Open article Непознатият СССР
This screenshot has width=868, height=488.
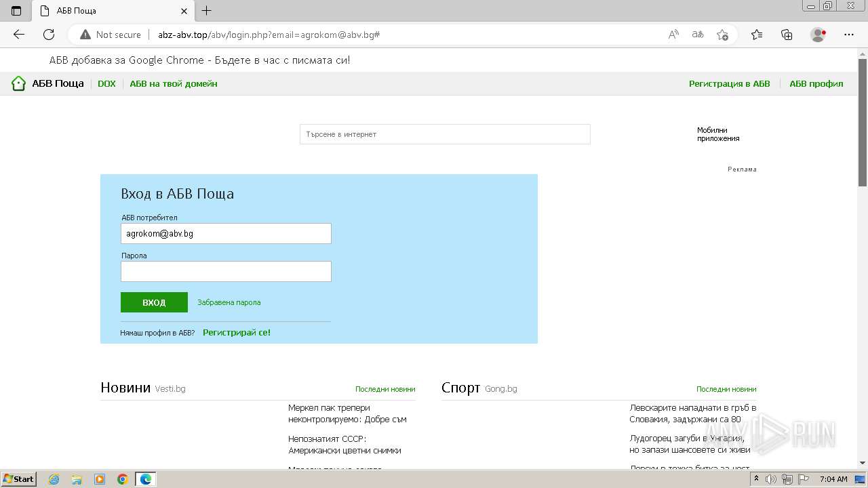click(x=344, y=445)
